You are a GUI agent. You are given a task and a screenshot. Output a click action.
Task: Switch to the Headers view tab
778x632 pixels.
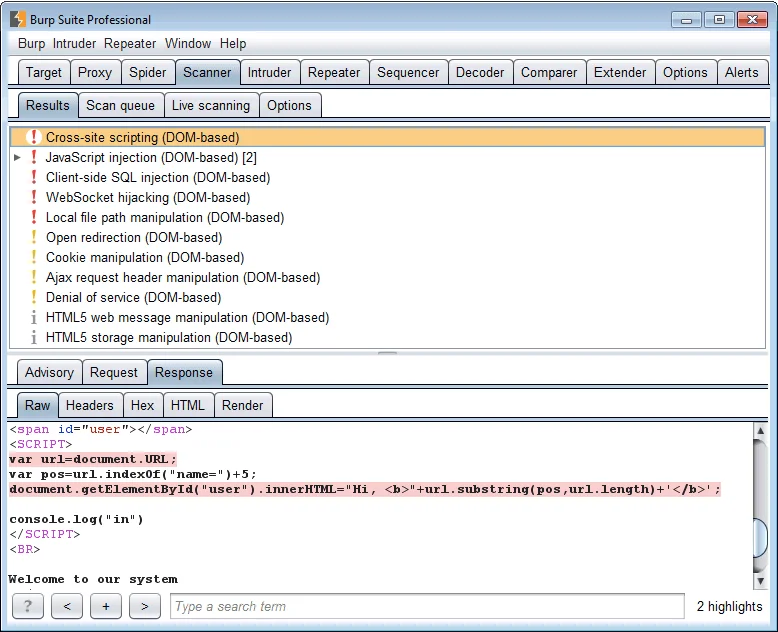90,405
